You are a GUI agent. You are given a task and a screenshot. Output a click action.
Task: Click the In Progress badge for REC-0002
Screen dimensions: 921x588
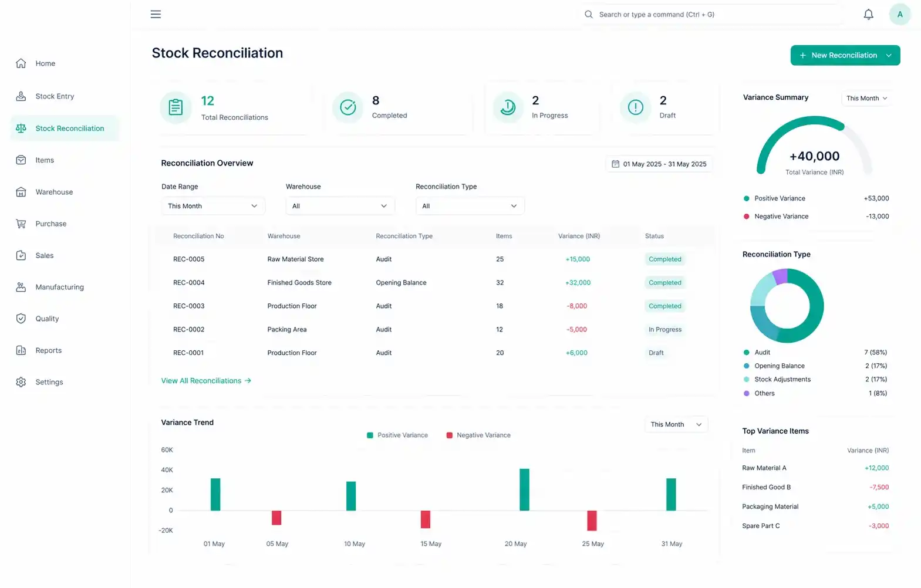(664, 329)
